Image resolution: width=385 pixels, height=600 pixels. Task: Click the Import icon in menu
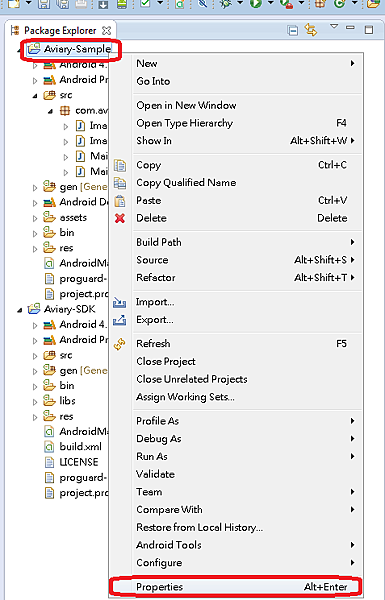[x=119, y=302]
